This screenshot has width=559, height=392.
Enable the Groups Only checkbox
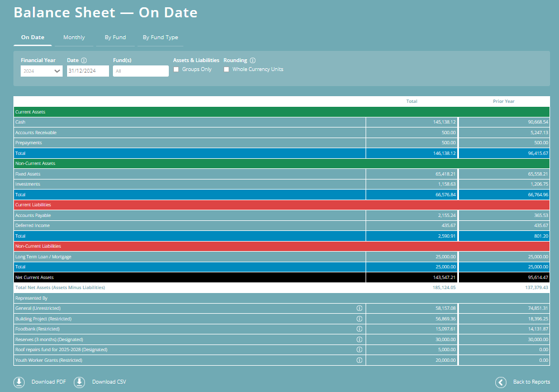coord(177,69)
